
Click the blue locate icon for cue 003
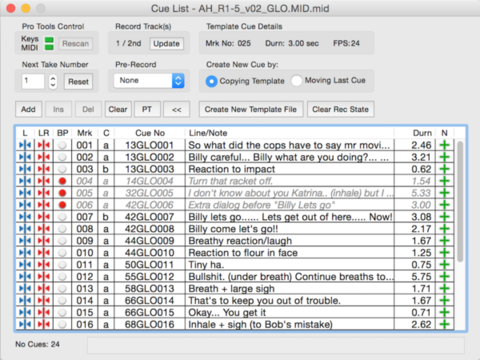[x=25, y=169]
